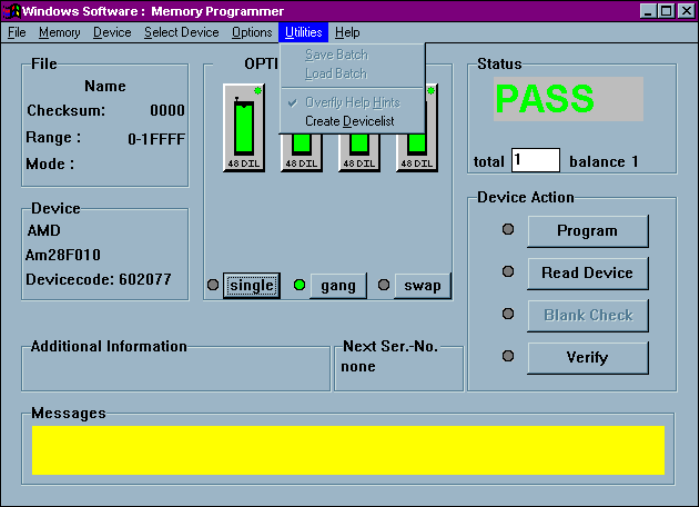699x507 pixels.
Task: Select swap mode button
Action: pyautogui.click(x=422, y=285)
